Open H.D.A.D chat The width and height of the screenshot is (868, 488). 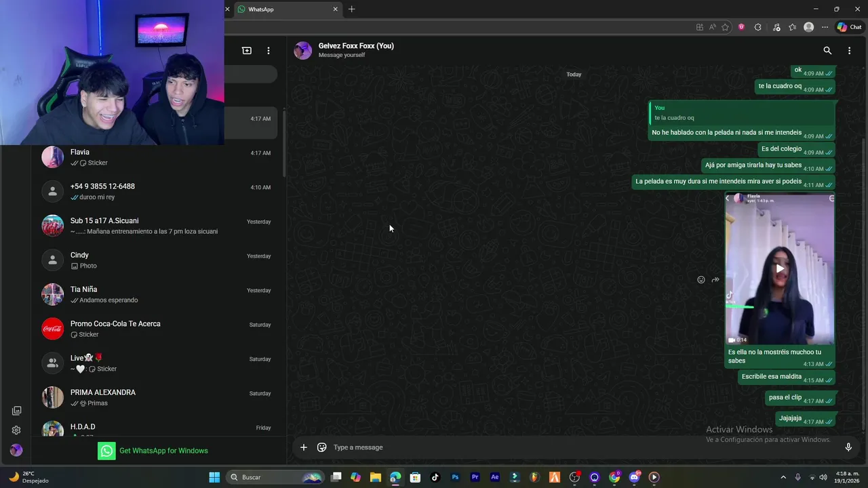pos(157,427)
